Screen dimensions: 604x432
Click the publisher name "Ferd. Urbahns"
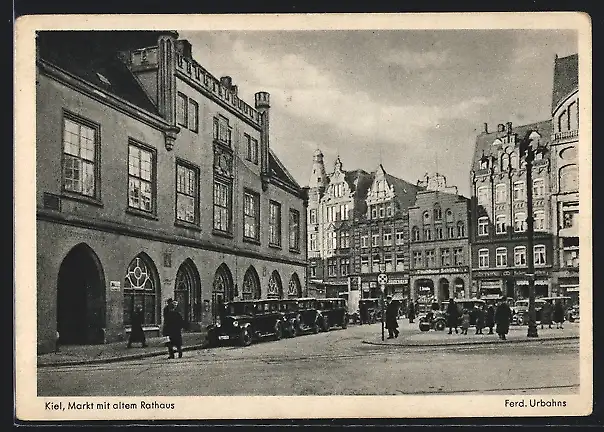[x=535, y=403]
